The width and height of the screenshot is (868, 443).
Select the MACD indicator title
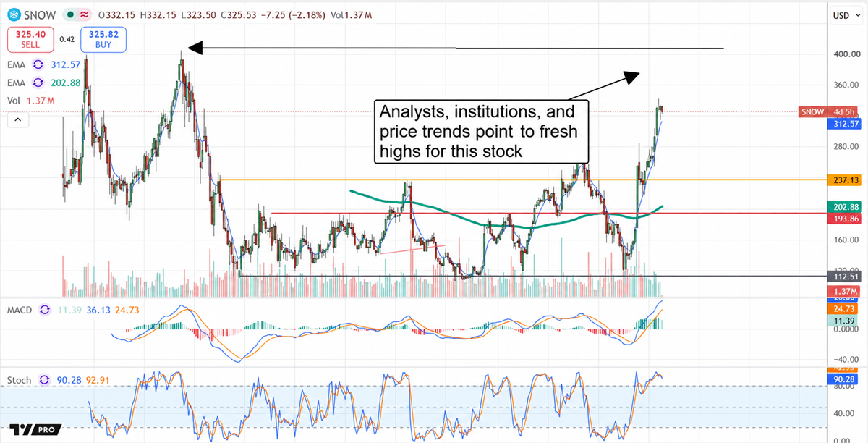pyautogui.click(x=21, y=310)
